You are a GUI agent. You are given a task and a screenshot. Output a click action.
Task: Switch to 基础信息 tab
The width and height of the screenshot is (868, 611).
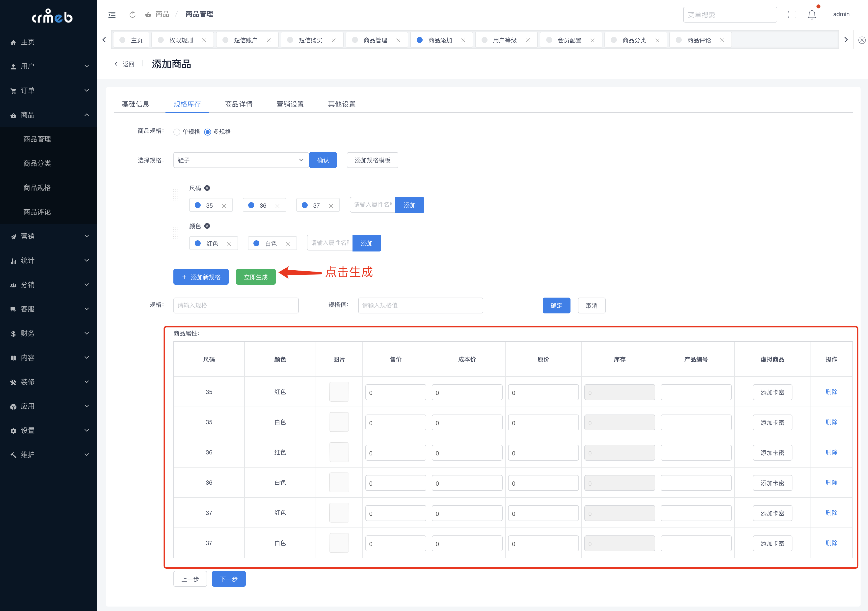(135, 104)
